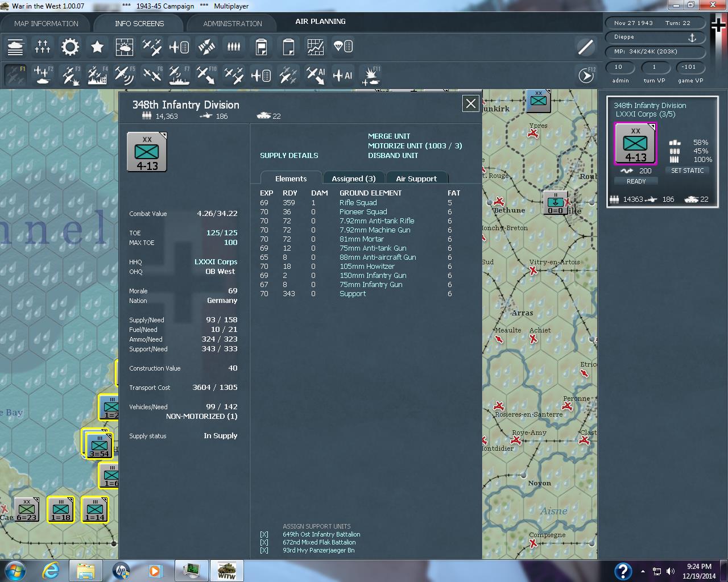The image size is (728, 582).
Task: Open the 649th Ost Infantry Battalion link
Action: click(321, 534)
